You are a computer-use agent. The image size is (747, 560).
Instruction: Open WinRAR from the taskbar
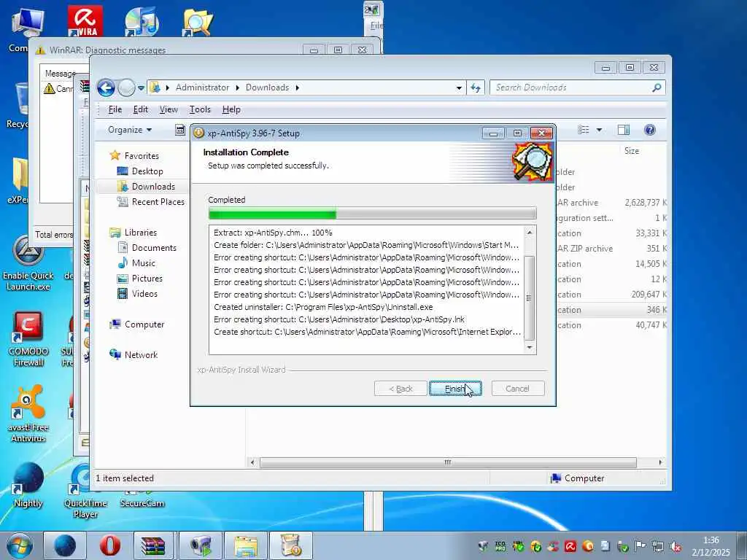(x=153, y=545)
